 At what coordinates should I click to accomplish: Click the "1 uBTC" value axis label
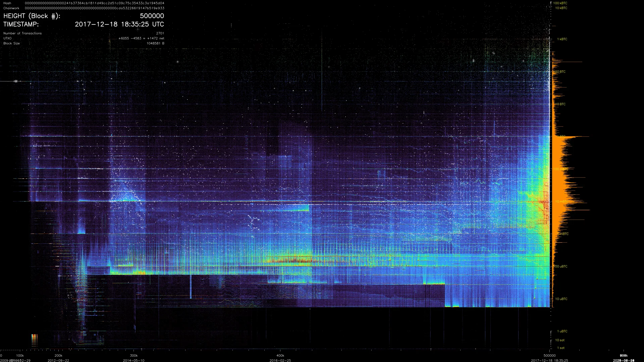click(x=562, y=331)
